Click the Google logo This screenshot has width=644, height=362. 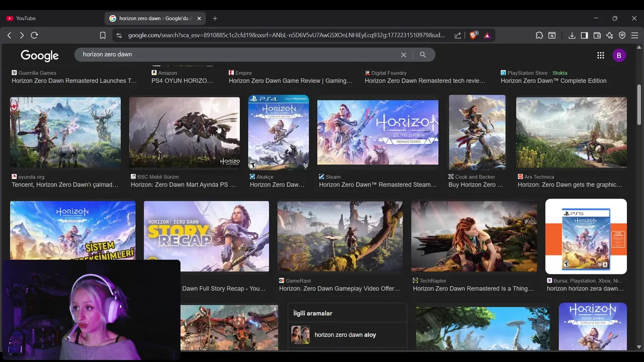[x=40, y=55]
